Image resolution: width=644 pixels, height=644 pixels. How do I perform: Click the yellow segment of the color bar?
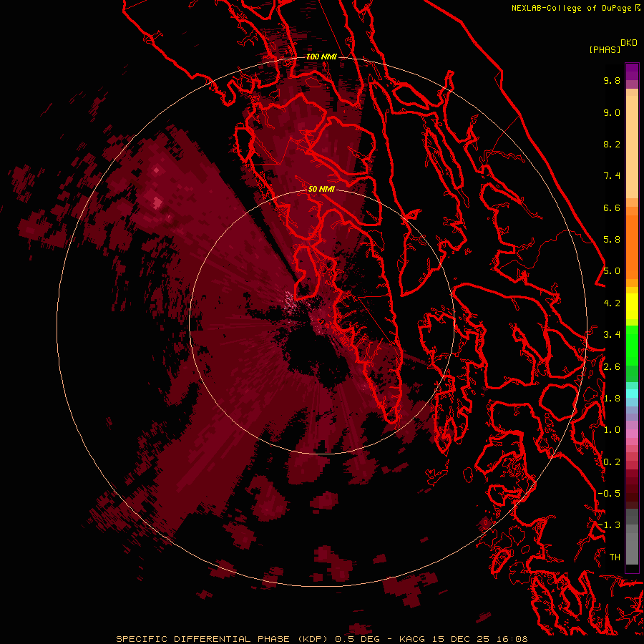click(632, 306)
